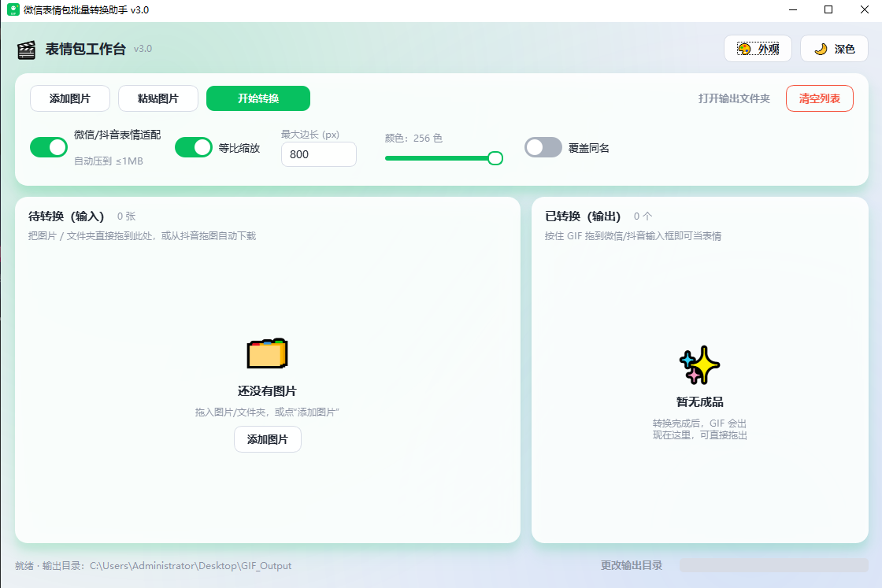Screen dimensions: 882x588
Task: Enable the 覆盖同名 switch
Action: [543, 147]
